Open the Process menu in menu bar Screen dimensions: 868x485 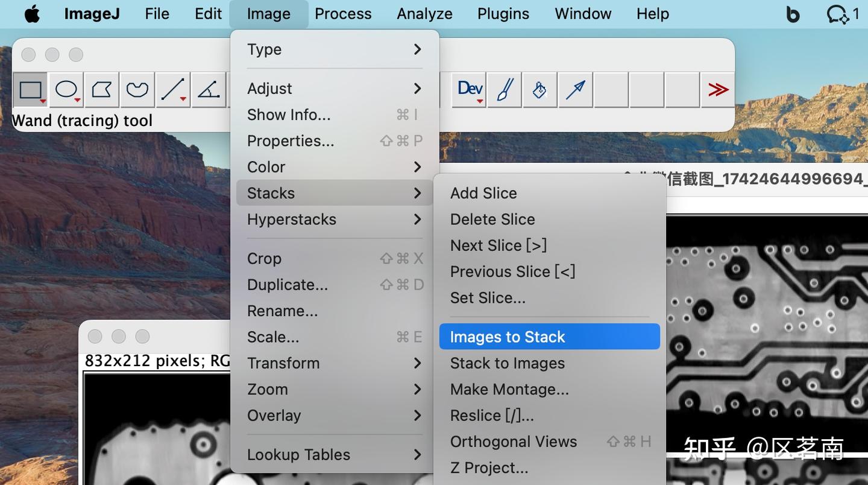point(343,14)
